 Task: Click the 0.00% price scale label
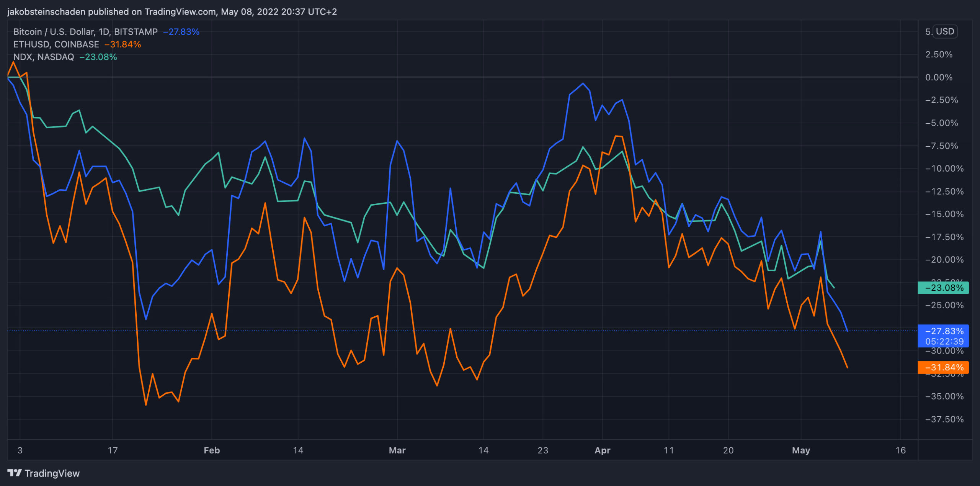coord(939,77)
